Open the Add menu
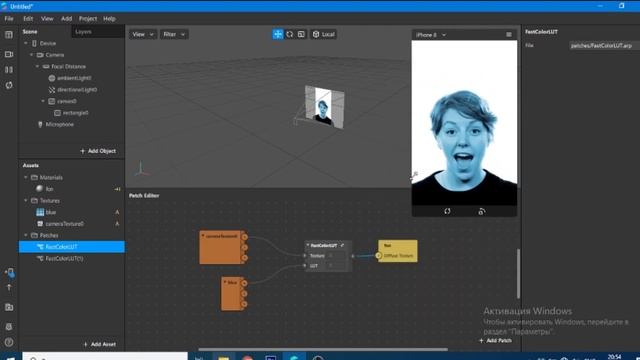This screenshot has width=640, height=360. (67, 19)
